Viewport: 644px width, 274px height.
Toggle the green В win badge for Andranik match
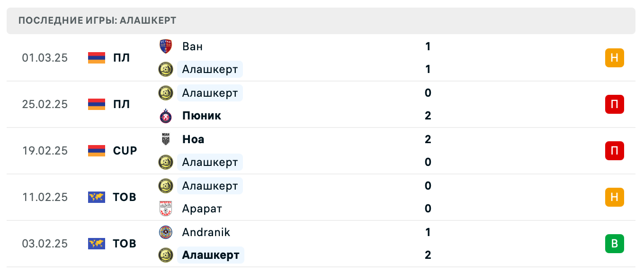(x=615, y=244)
